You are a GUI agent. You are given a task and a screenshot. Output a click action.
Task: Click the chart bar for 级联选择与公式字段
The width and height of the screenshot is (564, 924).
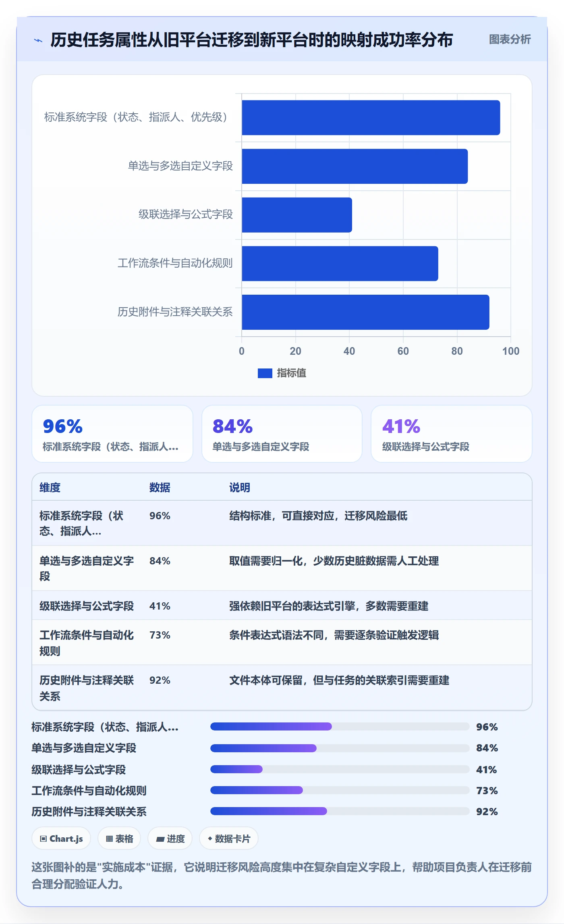tap(297, 215)
